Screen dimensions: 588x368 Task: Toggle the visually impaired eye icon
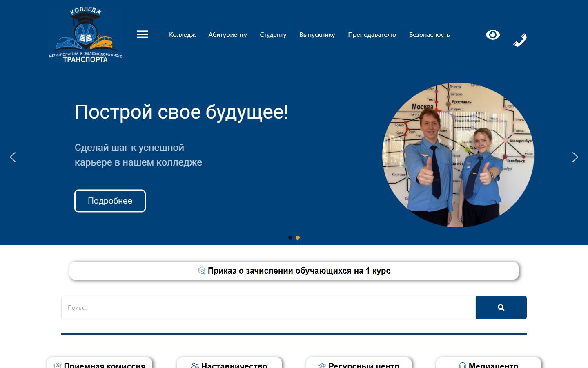493,35
